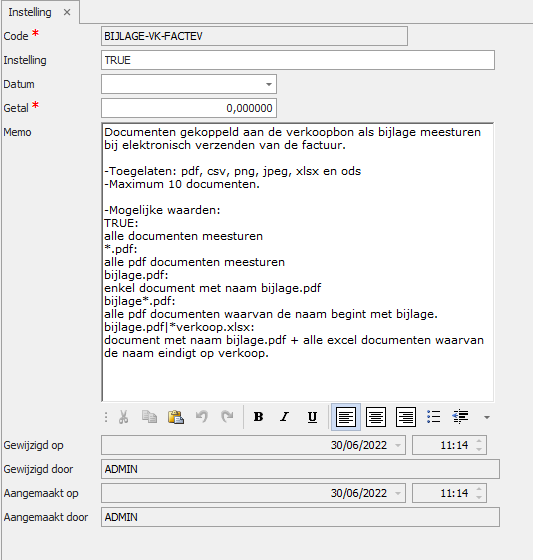Toggle Bold formatting
Viewport: 533px width, 560px height.
click(258, 417)
